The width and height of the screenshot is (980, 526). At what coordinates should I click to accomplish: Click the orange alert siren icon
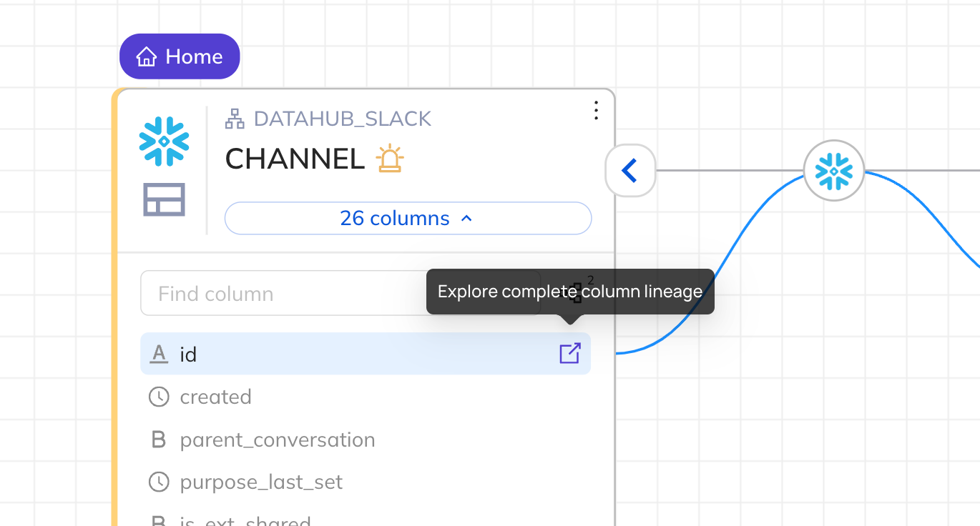pos(390,158)
